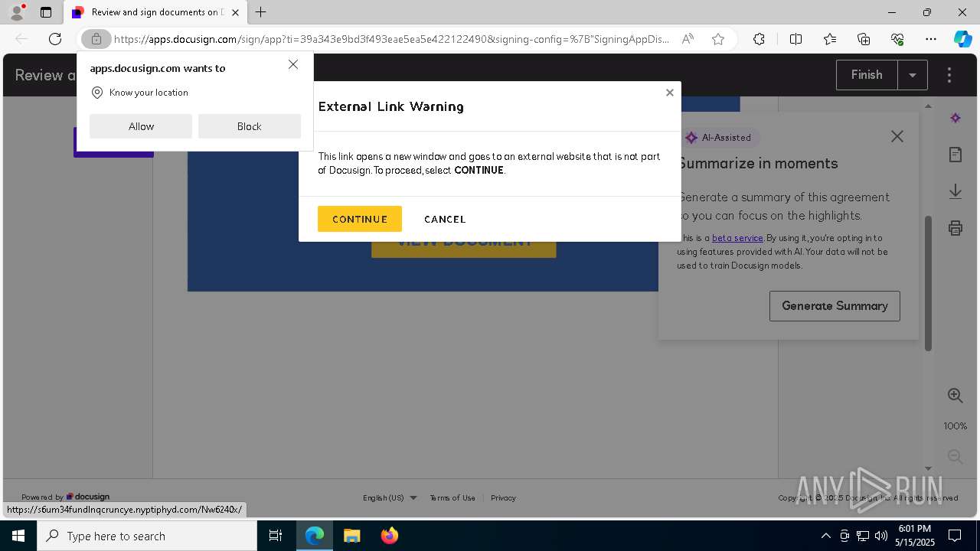Click the site info lock icon

tap(96, 39)
